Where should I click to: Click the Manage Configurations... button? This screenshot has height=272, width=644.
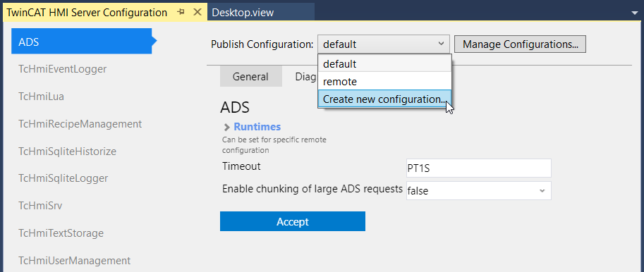tap(520, 44)
